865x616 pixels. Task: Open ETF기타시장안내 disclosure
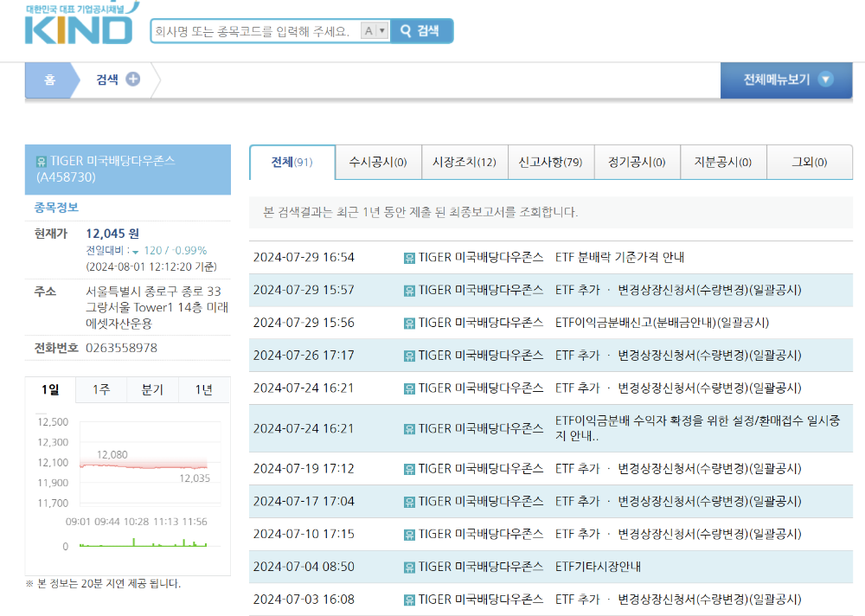coord(598,567)
